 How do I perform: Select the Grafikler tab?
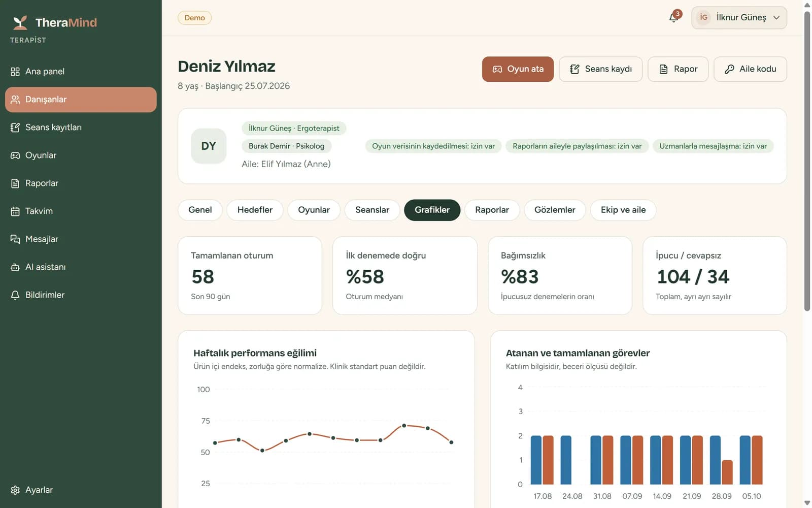[432, 210]
